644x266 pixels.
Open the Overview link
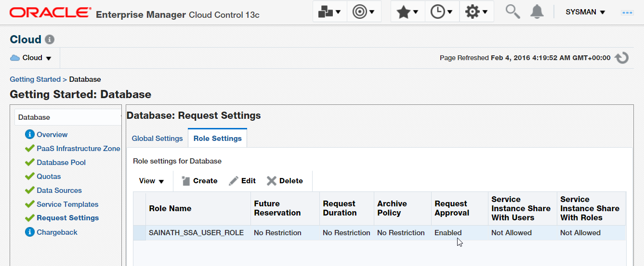point(52,135)
